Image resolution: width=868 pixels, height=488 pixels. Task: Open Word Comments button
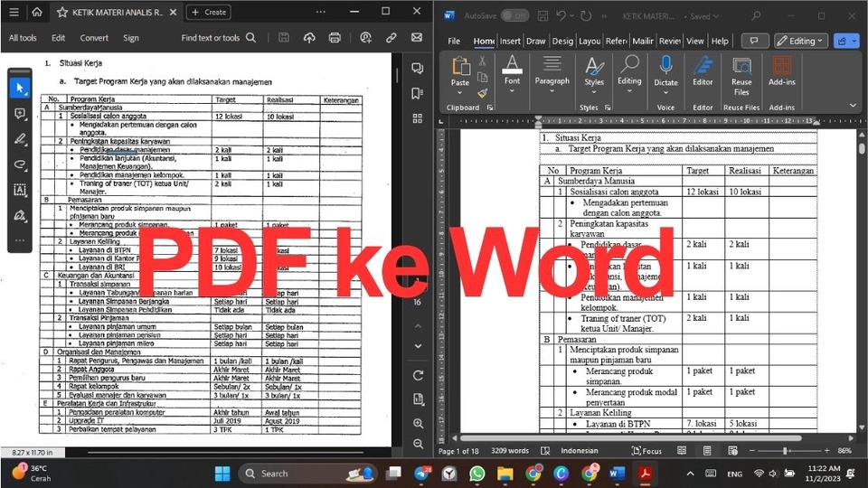[754, 41]
